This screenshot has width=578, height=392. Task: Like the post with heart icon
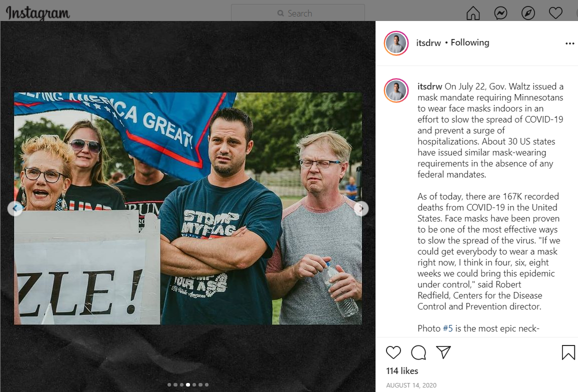tap(393, 352)
